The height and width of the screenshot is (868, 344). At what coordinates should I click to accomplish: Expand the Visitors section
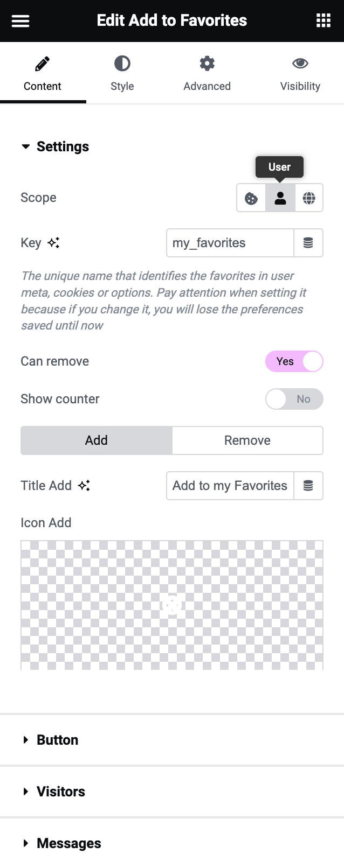[60, 792]
